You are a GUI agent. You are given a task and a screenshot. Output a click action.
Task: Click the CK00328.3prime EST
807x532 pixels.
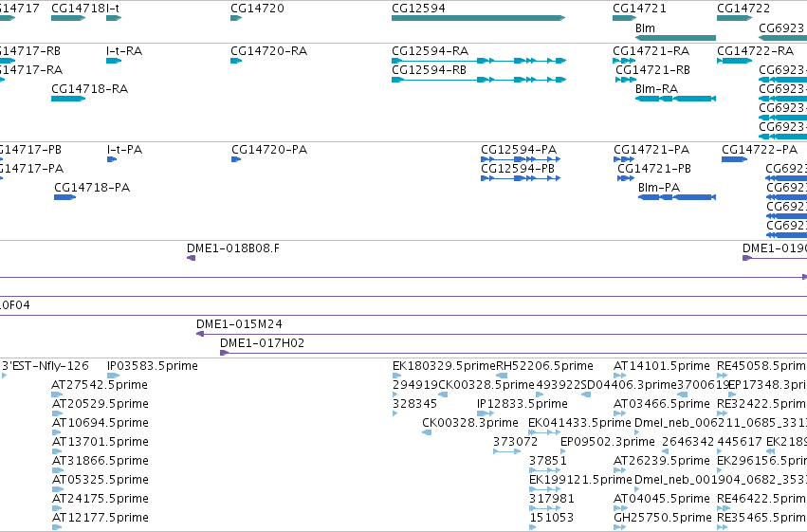click(427, 432)
